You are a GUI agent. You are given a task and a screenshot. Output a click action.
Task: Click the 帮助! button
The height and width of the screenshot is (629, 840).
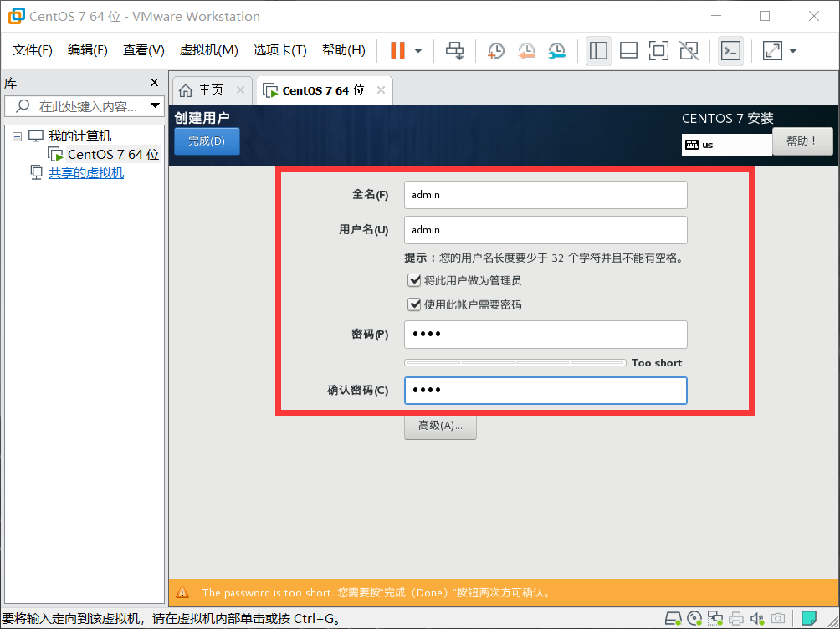tap(802, 141)
